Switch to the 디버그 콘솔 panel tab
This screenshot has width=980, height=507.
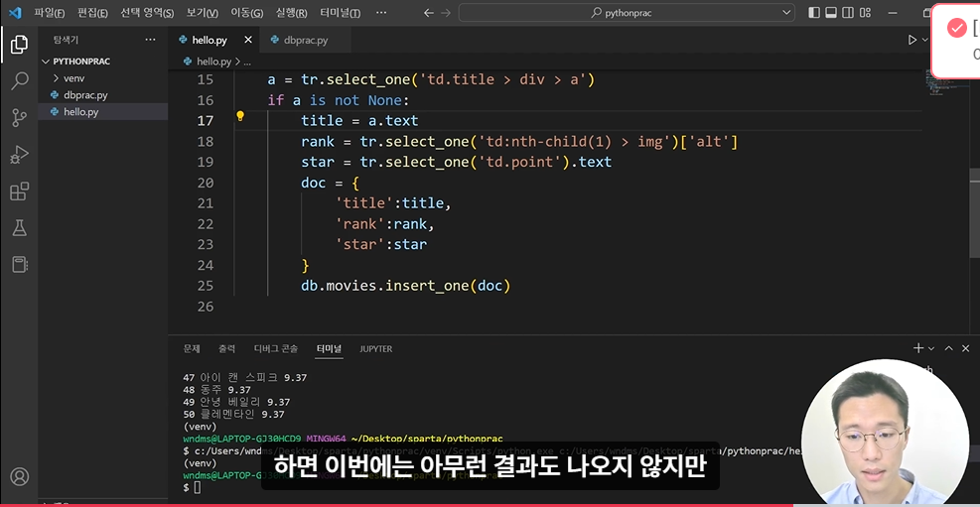[276, 348]
